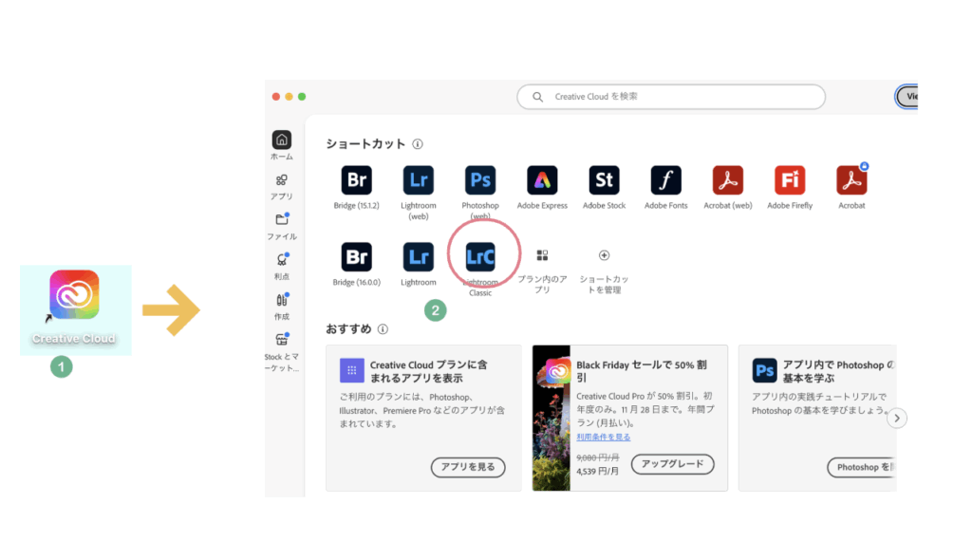
Task: Open Adobe Express app icon
Action: 542,180
